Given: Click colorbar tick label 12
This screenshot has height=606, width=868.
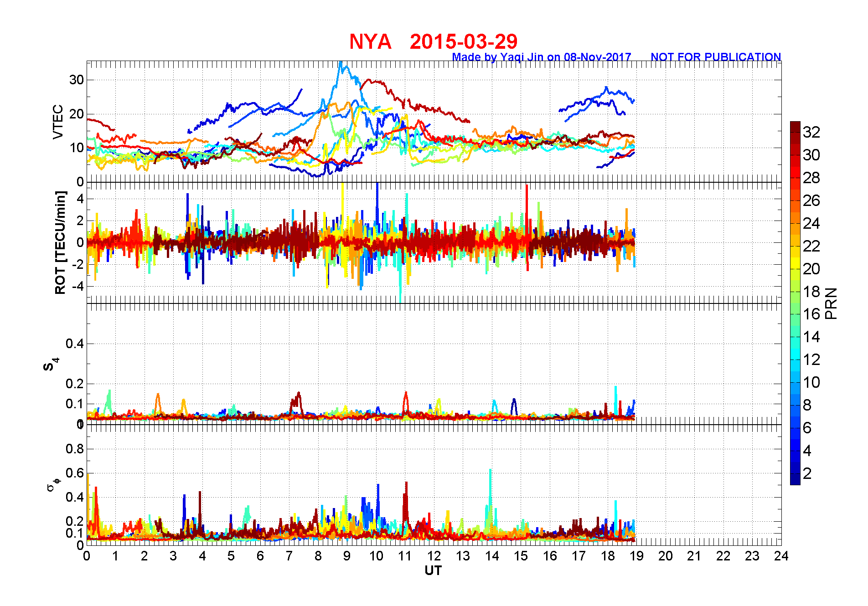Looking at the screenshot, I should click(x=811, y=359).
